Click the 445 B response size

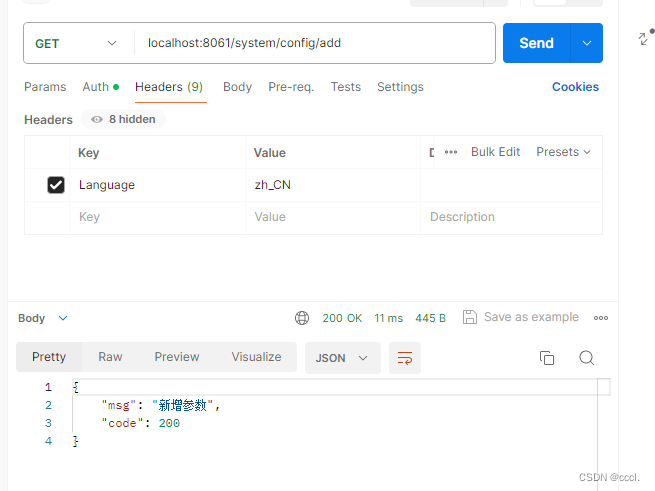(x=430, y=318)
